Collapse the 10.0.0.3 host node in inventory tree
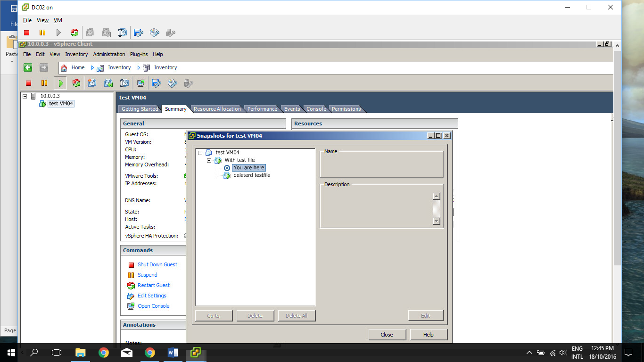644x362 pixels. (x=25, y=96)
